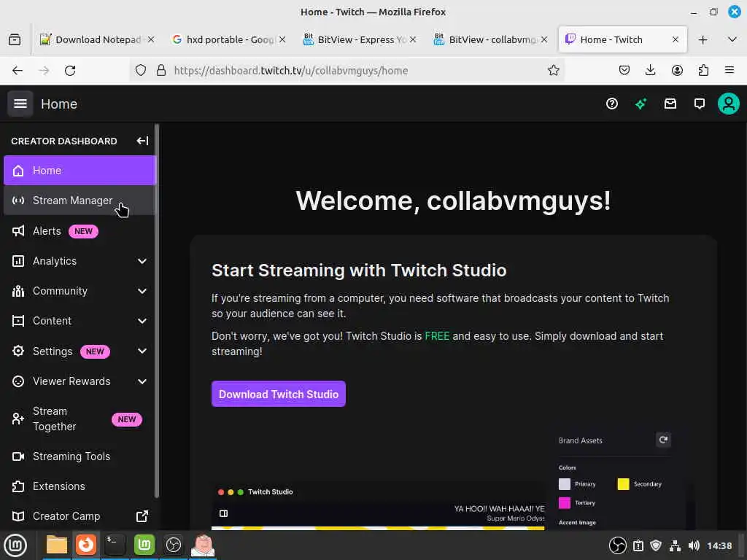Open the Firefox extensions puzzle icon
Image resolution: width=747 pixels, height=560 pixels.
703,71
